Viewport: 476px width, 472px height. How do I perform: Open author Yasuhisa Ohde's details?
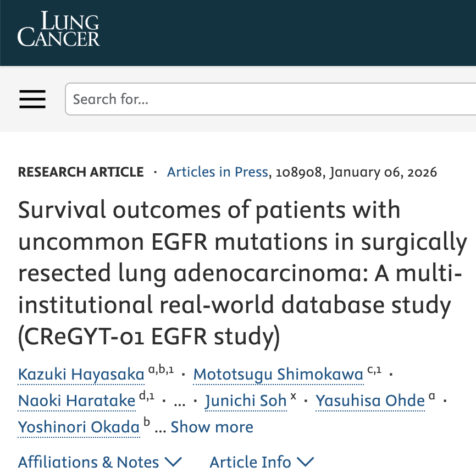370,400
